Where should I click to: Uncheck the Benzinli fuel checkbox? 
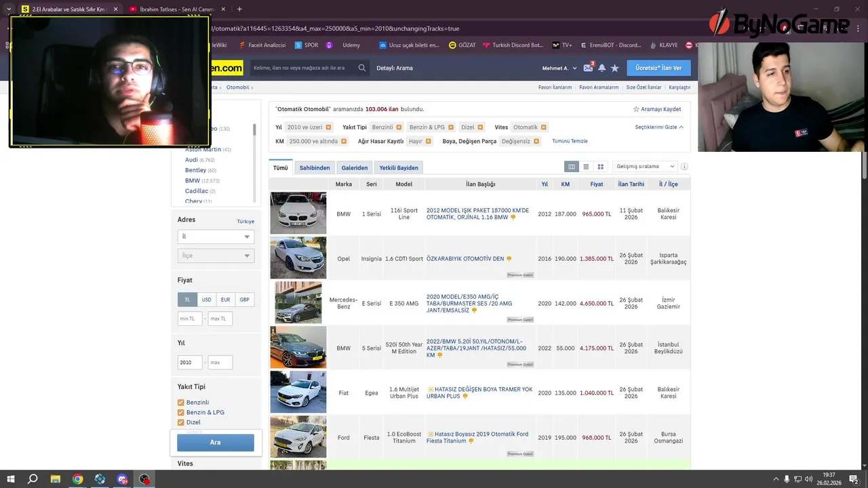181,403
